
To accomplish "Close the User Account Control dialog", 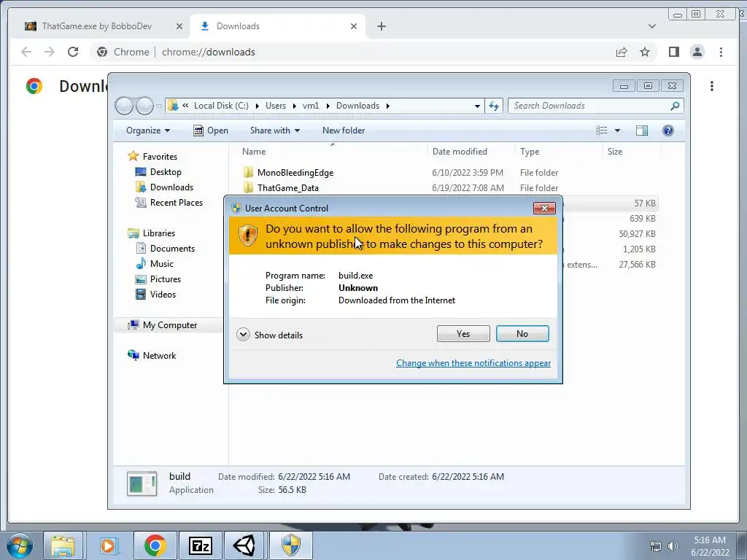I will click(544, 208).
